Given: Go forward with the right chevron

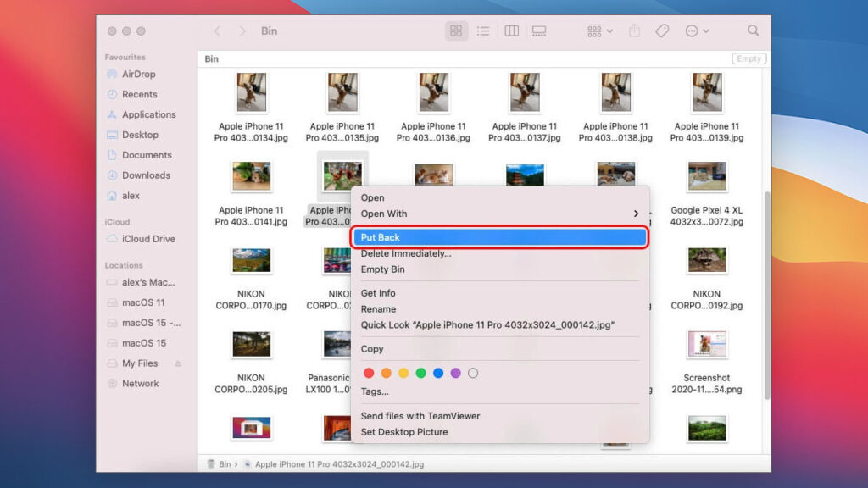Looking at the screenshot, I should 242,31.
